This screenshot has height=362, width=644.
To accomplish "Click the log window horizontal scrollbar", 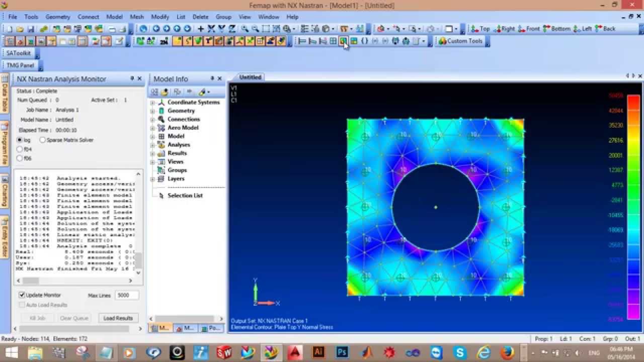I will tap(74, 281).
